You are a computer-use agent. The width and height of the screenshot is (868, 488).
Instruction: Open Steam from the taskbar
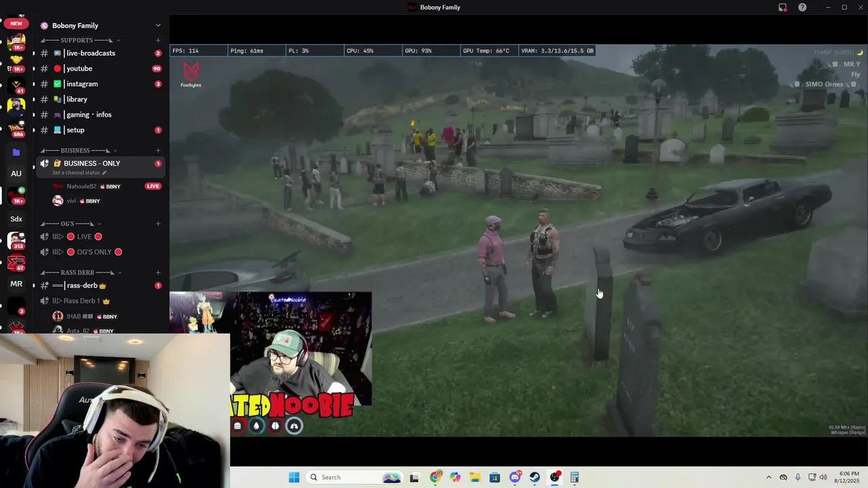(x=534, y=477)
